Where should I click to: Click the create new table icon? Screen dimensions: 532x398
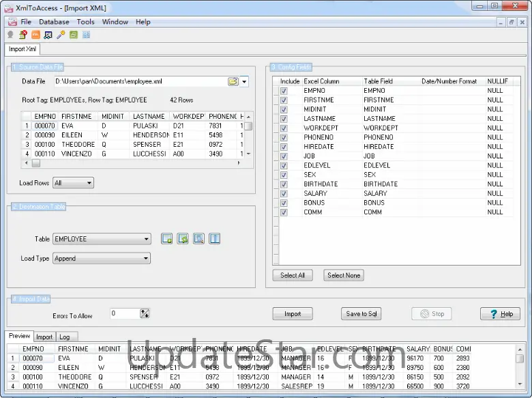tap(167, 239)
